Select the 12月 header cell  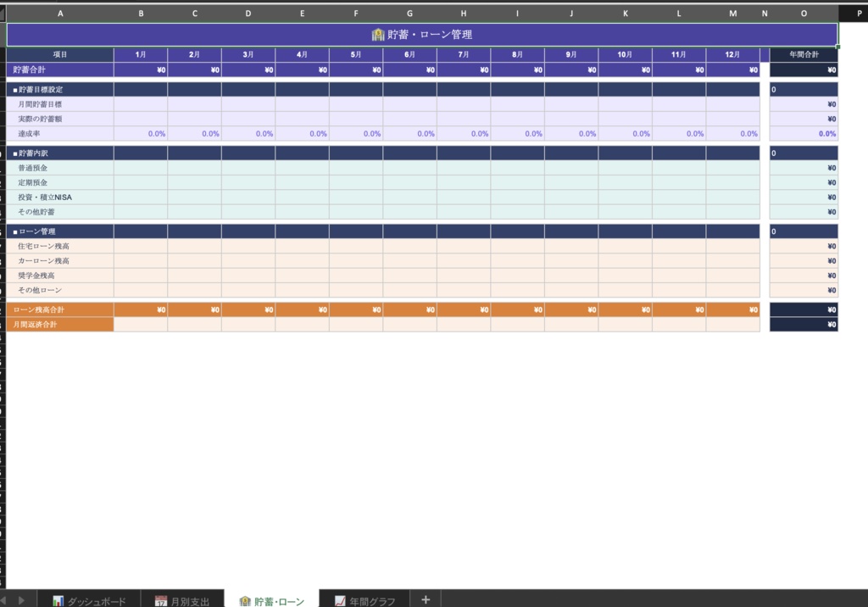733,54
